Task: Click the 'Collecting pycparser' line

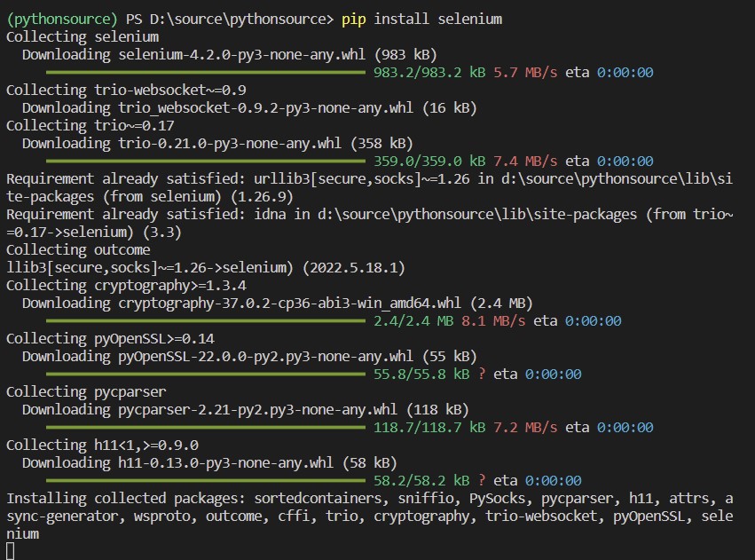Action: click(86, 392)
